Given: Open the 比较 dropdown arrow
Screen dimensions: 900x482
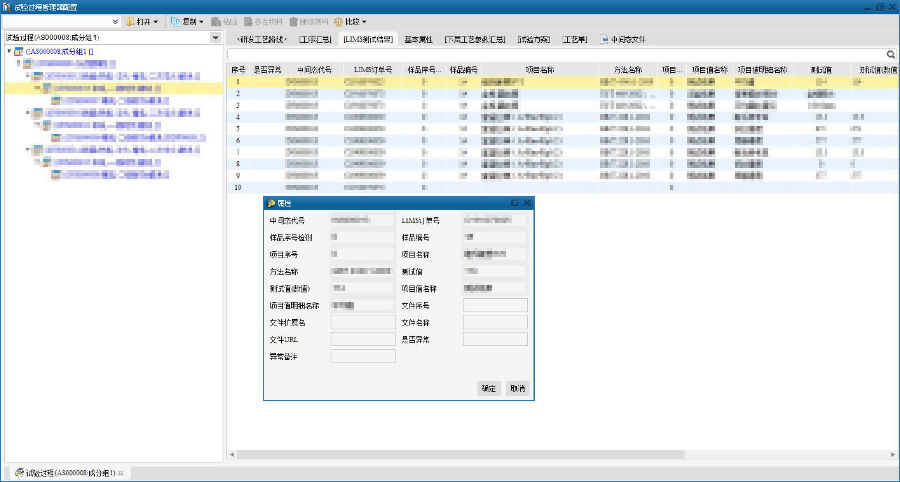Looking at the screenshot, I should (x=364, y=21).
